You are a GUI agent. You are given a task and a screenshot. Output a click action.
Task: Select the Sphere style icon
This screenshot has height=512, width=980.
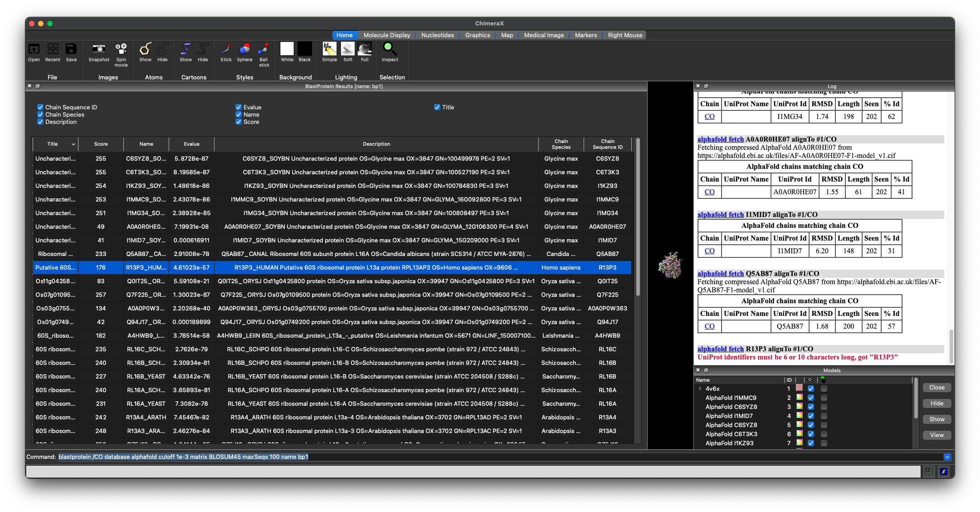[244, 49]
